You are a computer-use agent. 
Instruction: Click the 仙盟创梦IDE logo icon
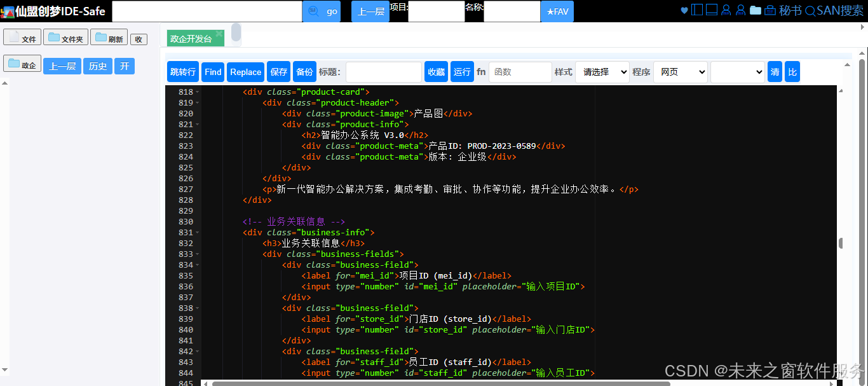tap(7, 11)
